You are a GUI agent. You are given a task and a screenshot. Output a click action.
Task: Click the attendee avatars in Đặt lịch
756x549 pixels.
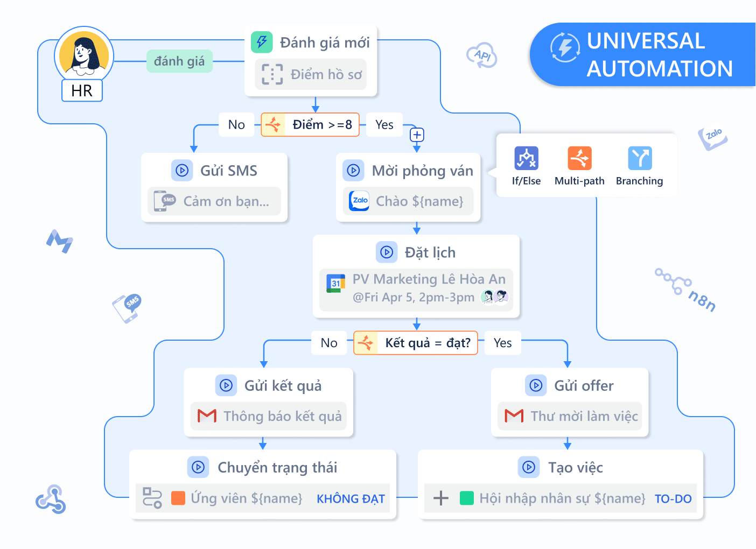click(495, 297)
